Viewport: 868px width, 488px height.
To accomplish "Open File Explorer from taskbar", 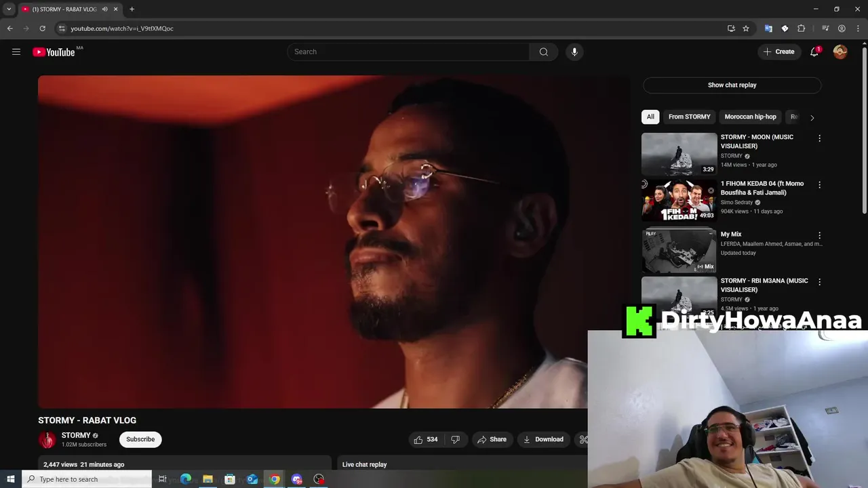I will [x=208, y=479].
